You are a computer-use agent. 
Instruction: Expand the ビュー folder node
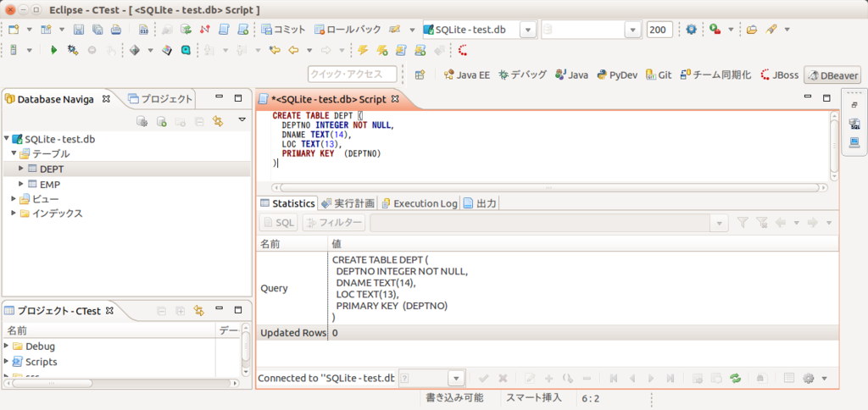(14, 198)
